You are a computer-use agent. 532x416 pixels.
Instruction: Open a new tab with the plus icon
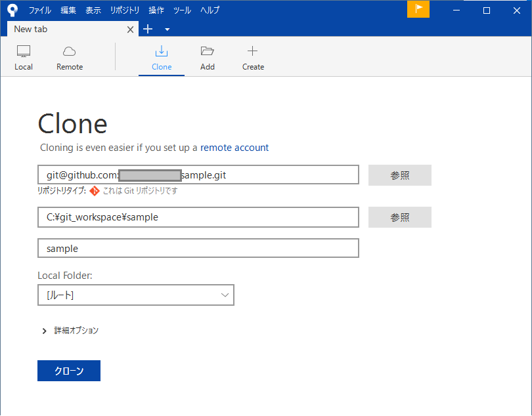click(148, 29)
